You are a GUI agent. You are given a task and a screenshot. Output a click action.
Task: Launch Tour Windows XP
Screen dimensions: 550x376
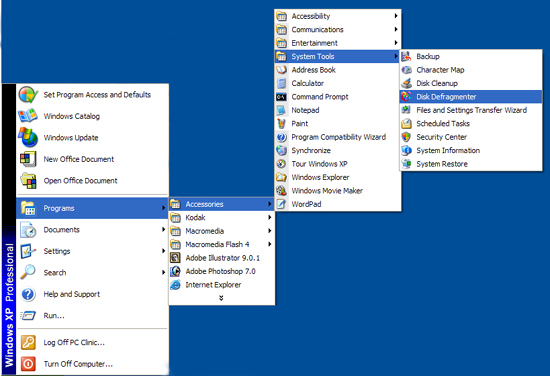click(x=337, y=164)
